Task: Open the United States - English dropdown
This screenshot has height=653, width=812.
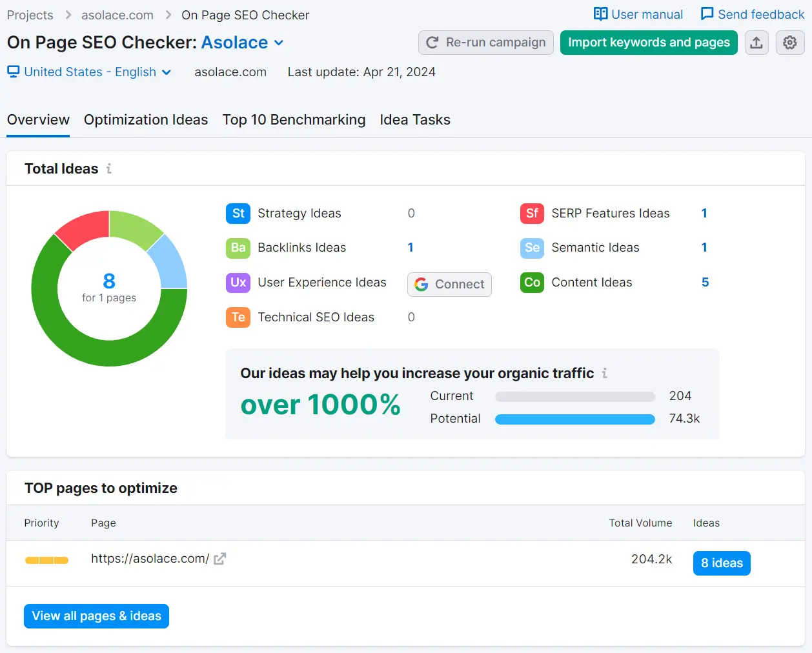Action: click(89, 72)
